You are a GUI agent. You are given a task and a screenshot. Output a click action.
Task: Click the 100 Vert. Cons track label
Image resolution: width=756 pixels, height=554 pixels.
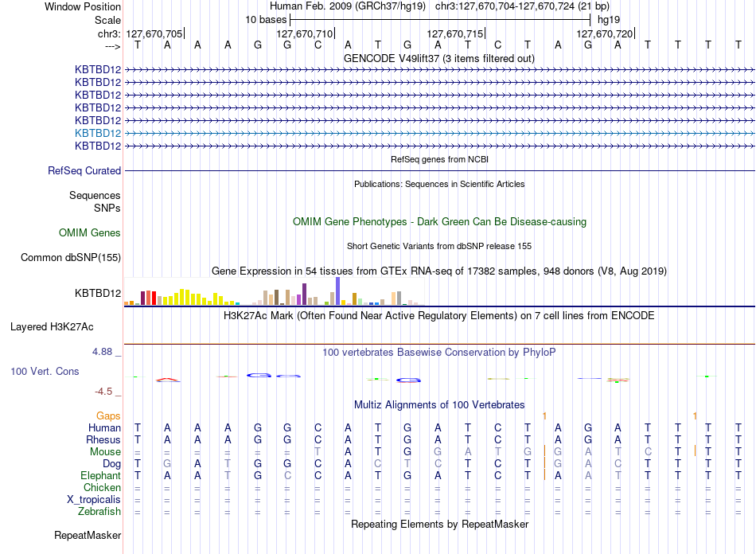(x=45, y=371)
